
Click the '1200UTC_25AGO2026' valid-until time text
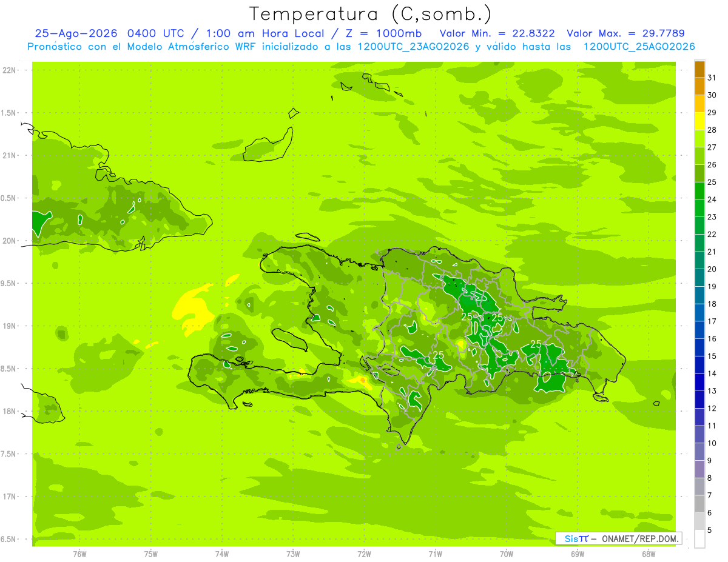tap(639, 47)
